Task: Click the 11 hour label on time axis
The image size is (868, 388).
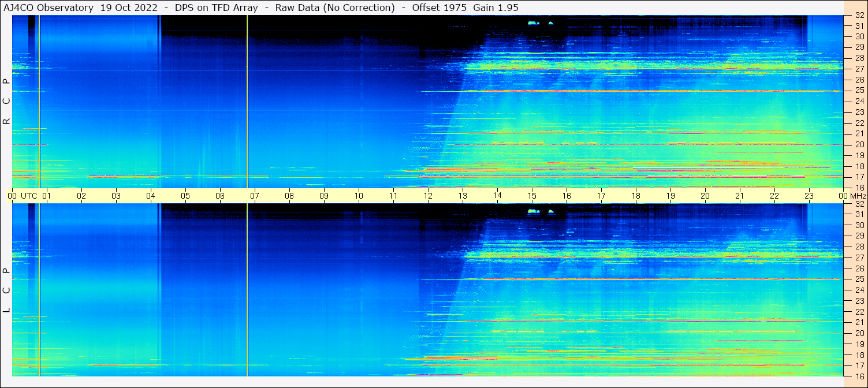Action: pyautogui.click(x=393, y=196)
